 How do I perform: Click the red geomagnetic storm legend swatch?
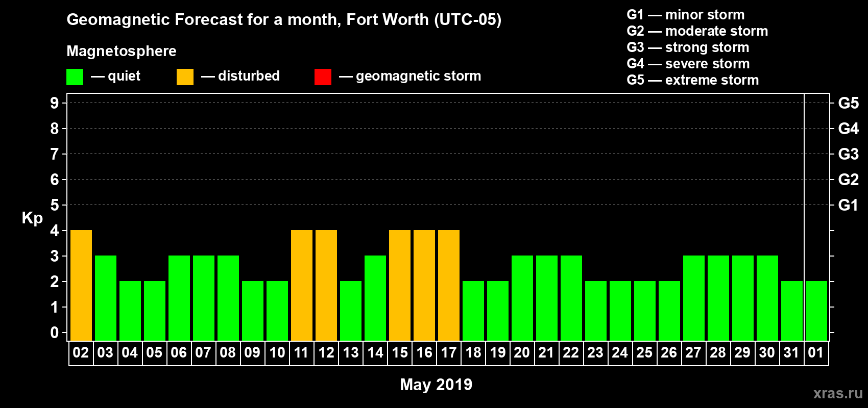[323, 77]
